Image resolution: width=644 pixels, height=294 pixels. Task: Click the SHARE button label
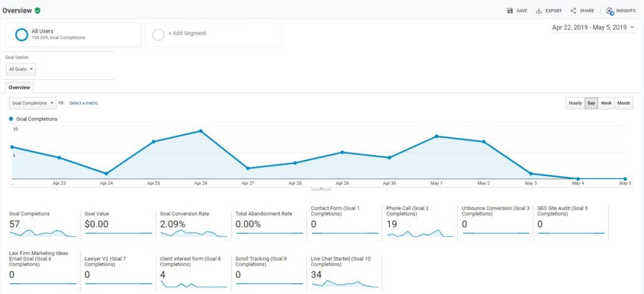click(587, 11)
